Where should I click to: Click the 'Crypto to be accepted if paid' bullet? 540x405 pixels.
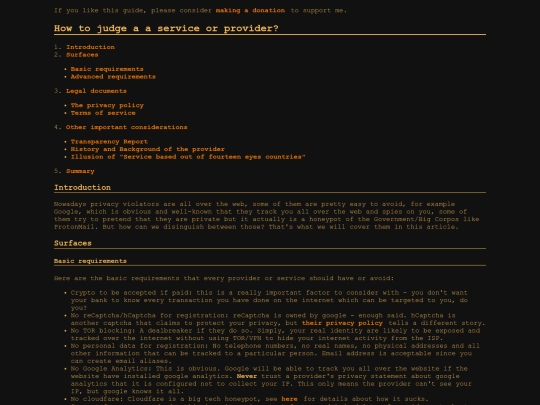click(269, 300)
